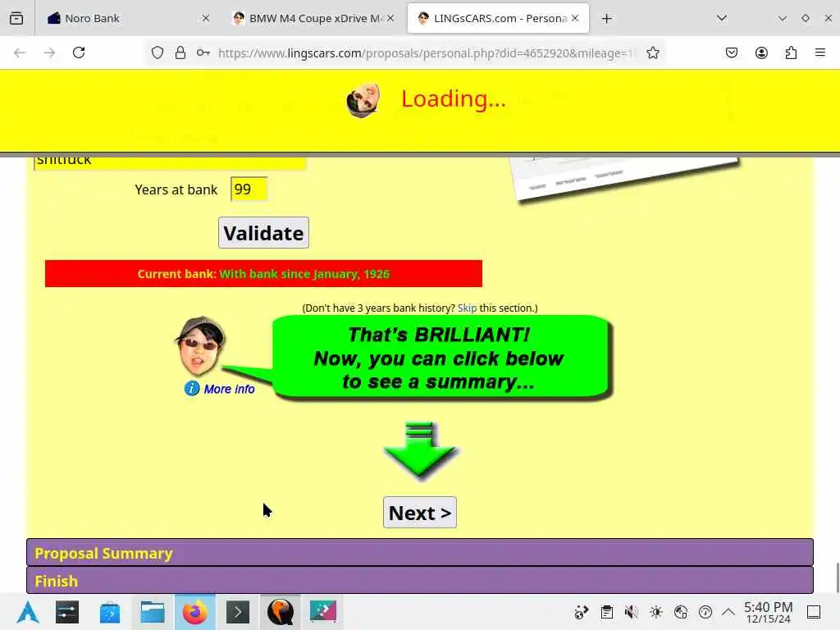Select the LINGsCARS.com Personal tab
Image resolution: width=840 pixels, height=630 pixels.
tap(498, 18)
